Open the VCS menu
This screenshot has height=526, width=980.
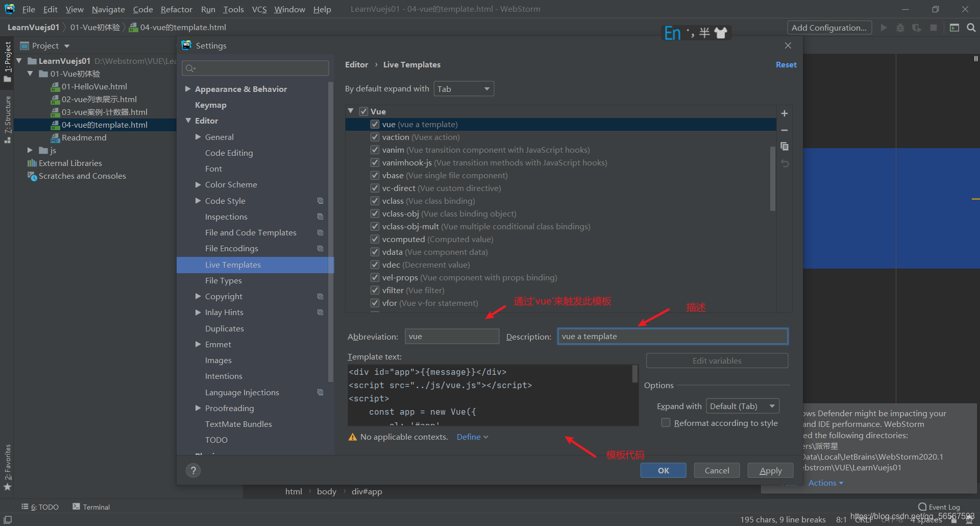click(x=259, y=9)
